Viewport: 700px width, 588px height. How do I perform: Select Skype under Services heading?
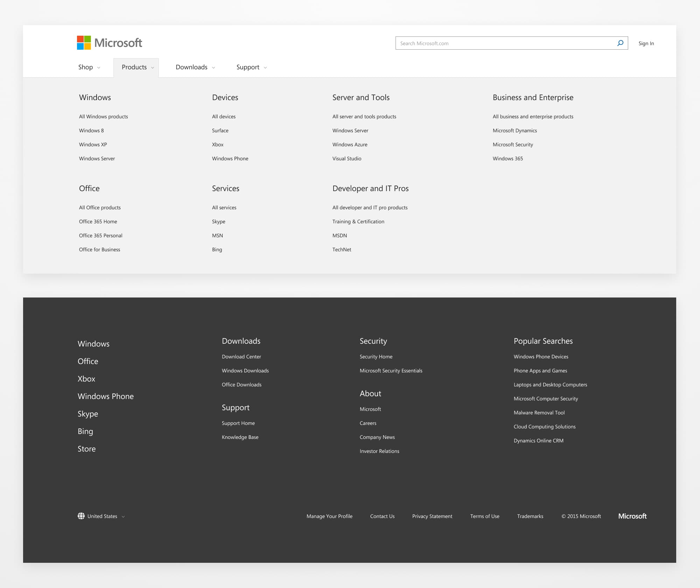[219, 222]
